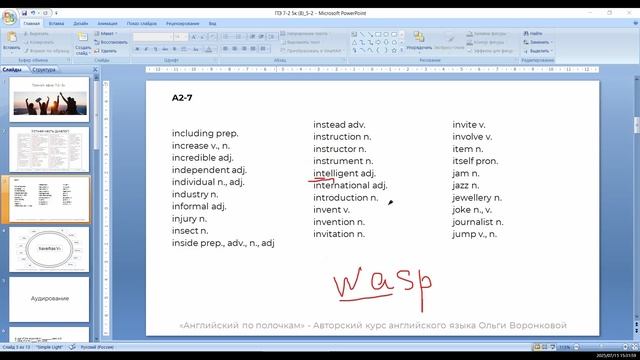
Task: Click the Копировать copy button
Action: 39,42
